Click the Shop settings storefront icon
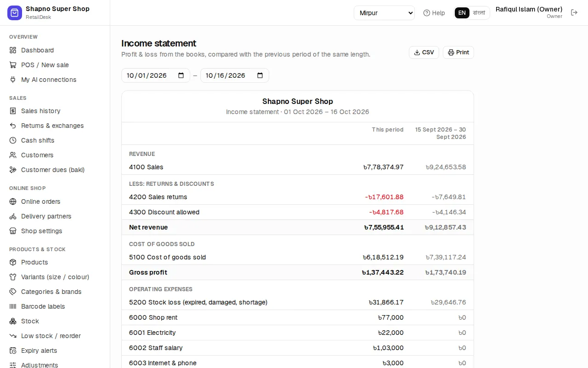Screen dimensions: 588x368 (x=13, y=231)
